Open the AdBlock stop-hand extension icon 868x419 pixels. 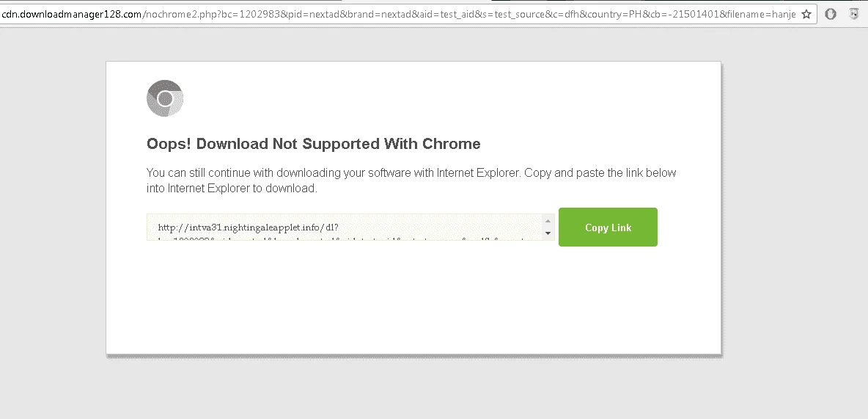831,14
